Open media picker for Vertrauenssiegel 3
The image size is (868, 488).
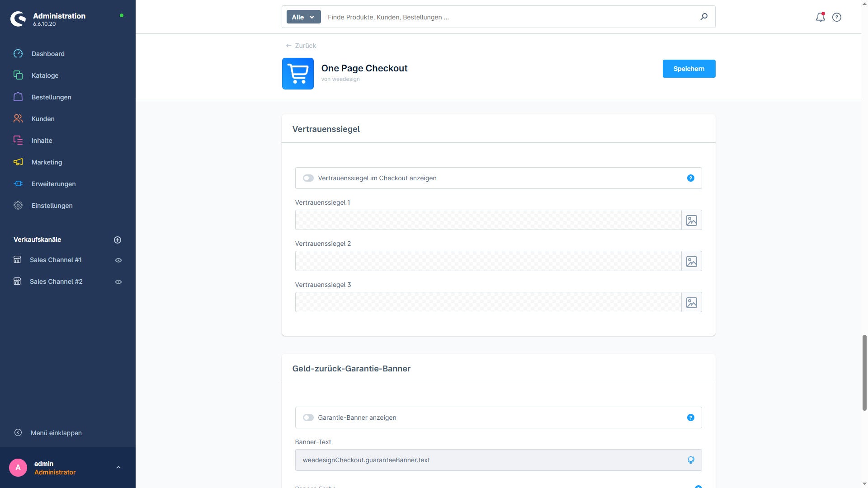coord(692,302)
